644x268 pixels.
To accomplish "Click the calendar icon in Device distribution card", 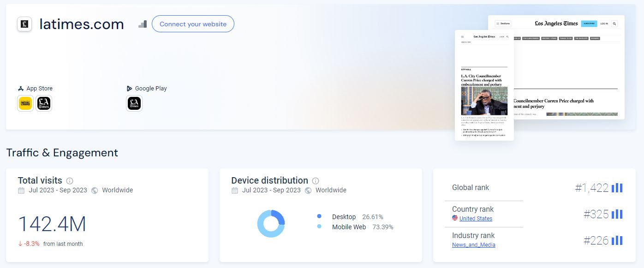I will [x=235, y=191].
